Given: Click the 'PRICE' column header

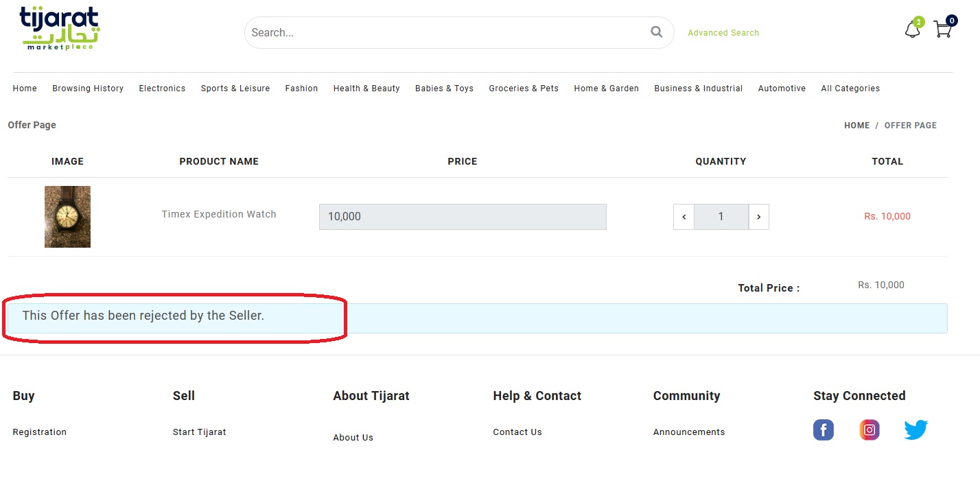Looking at the screenshot, I should pyautogui.click(x=463, y=161).
